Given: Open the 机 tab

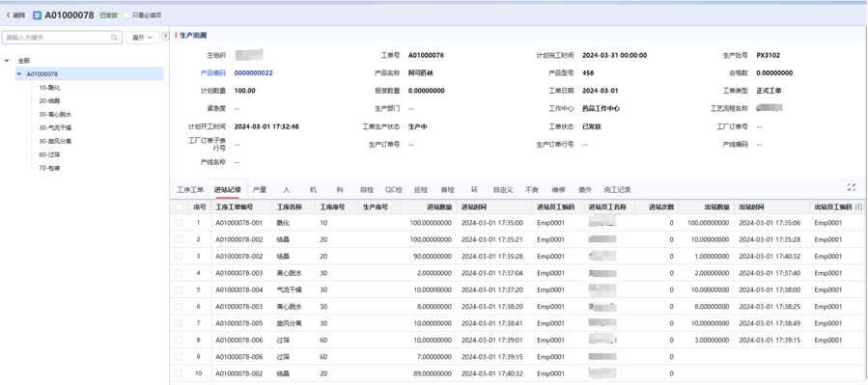Looking at the screenshot, I should (314, 190).
